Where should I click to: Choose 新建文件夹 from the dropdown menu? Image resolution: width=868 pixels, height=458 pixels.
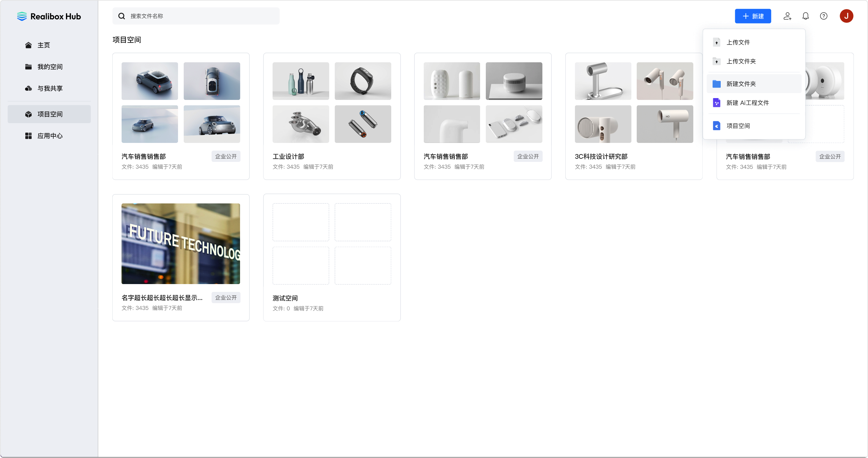coord(754,84)
